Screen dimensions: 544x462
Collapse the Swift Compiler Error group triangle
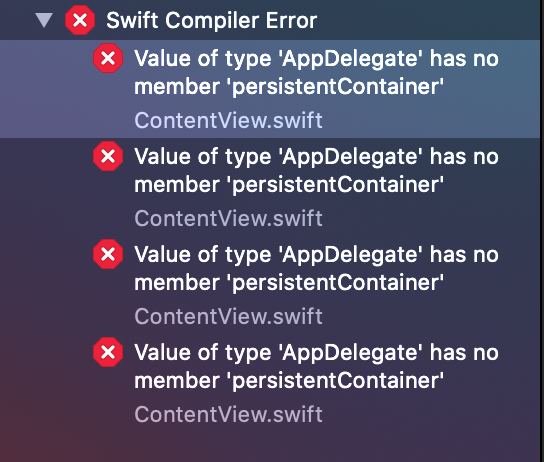pyautogui.click(x=44, y=20)
